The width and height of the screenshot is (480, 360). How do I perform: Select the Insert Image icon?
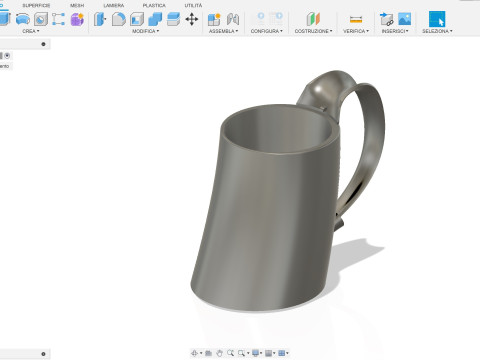tap(405, 19)
